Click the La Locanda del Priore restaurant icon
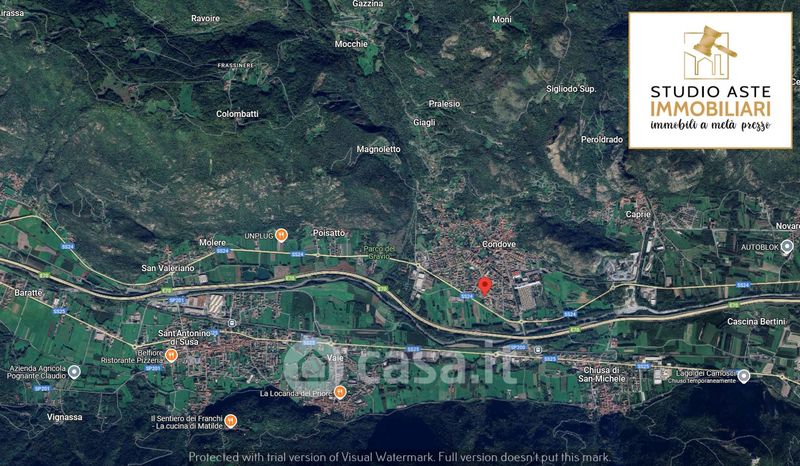Image resolution: width=800 pixels, height=466 pixels. (340, 393)
